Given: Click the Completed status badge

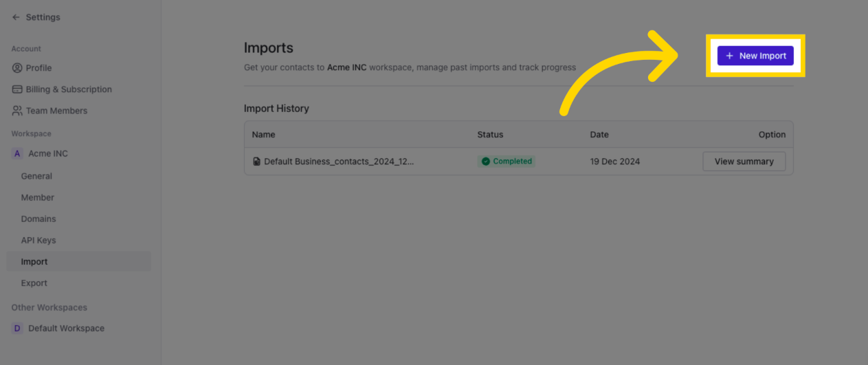Looking at the screenshot, I should (507, 162).
